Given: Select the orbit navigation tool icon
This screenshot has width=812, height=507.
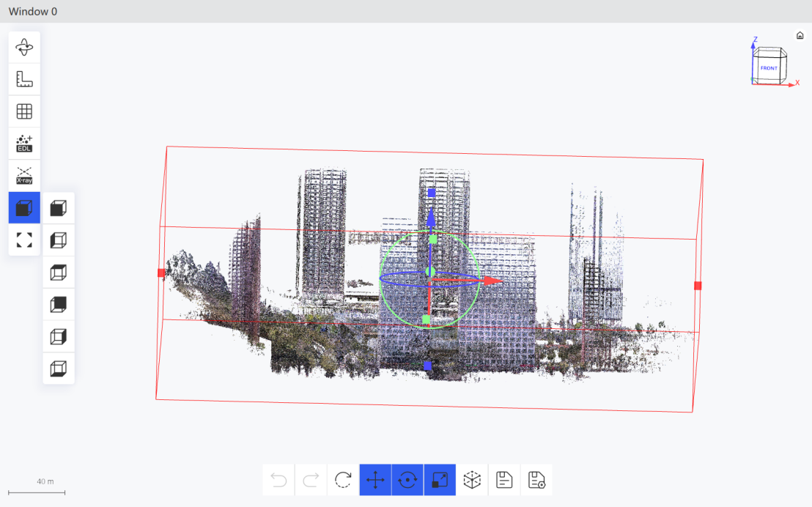Looking at the screenshot, I should [x=24, y=47].
